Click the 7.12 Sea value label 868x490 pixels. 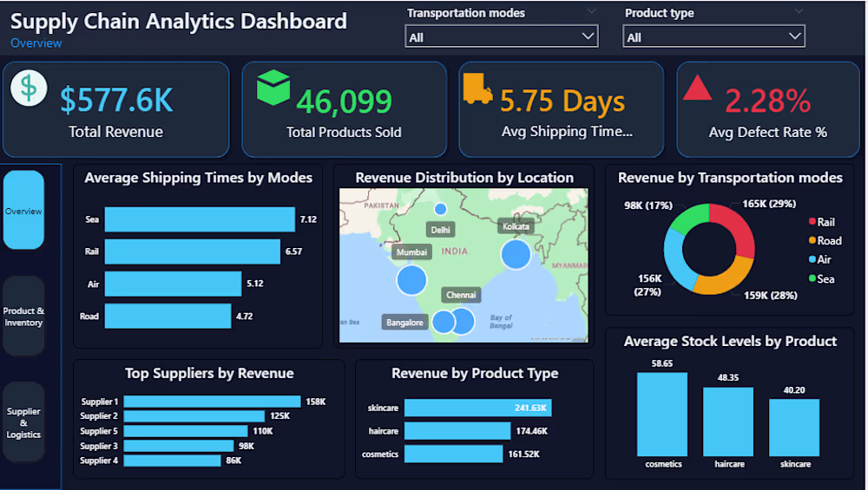[308, 219]
